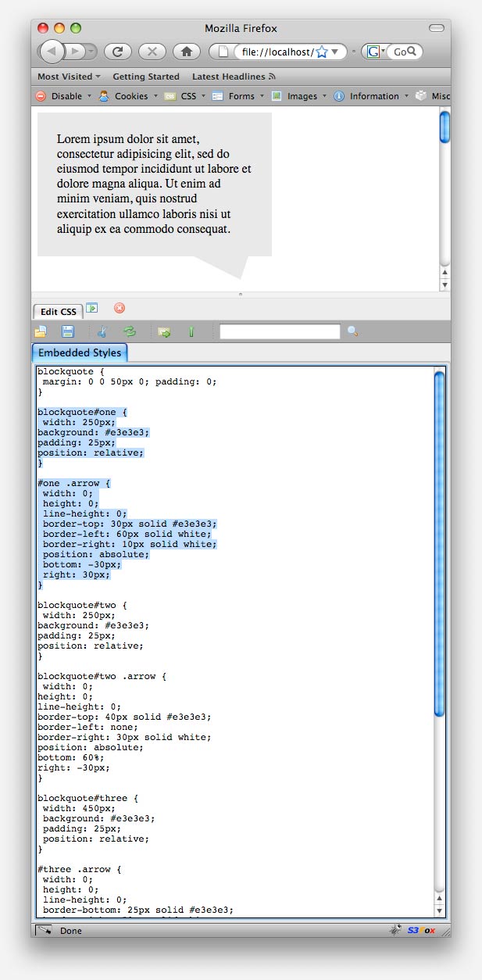
Task: Open the Forms menu dropdown arrow
Action: pyautogui.click(x=262, y=97)
